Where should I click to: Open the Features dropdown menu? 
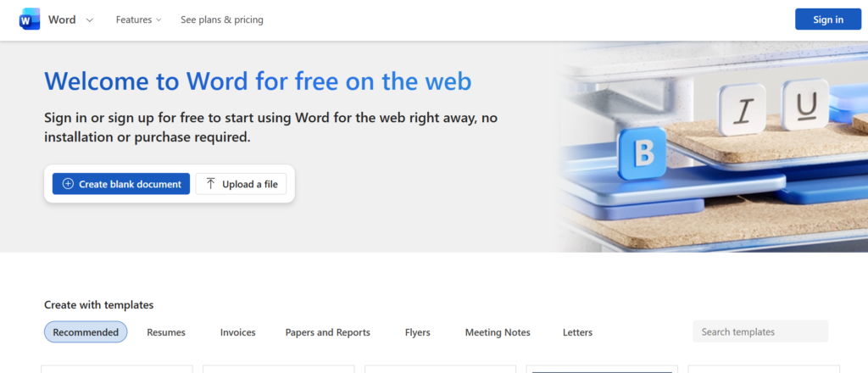click(138, 19)
